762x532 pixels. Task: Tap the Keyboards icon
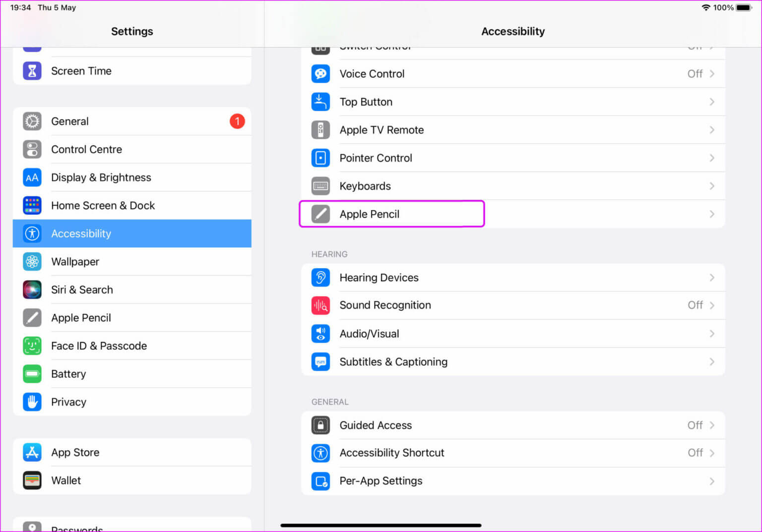coord(320,186)
